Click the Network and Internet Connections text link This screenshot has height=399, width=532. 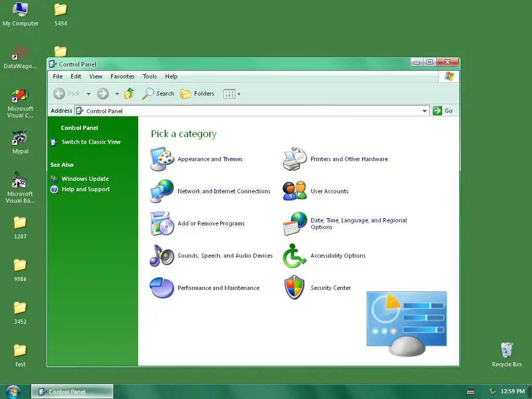224,191
